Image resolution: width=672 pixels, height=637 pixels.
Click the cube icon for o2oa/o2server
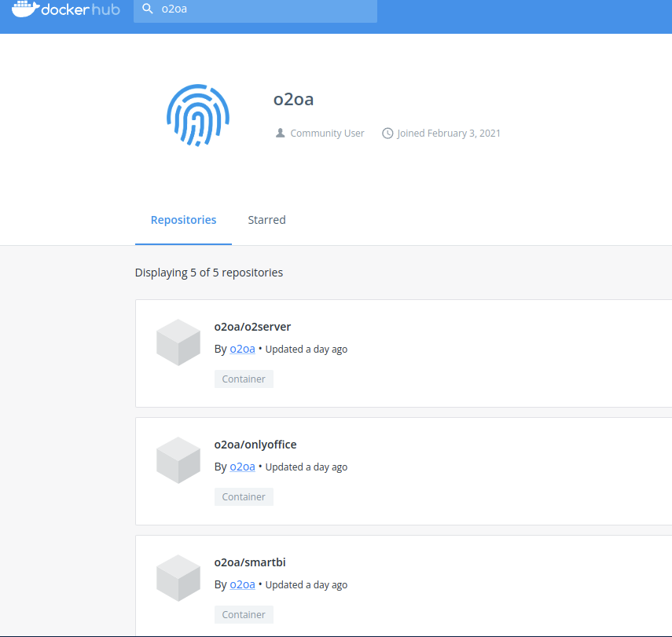(x=178, y=342)
